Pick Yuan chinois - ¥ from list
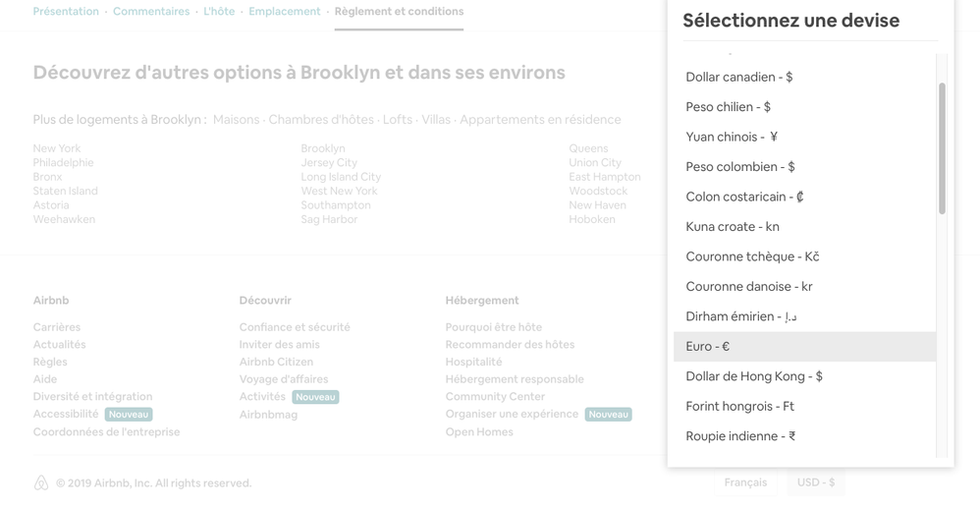This screenshot has width=980, height=509. [x=732, y=138]
